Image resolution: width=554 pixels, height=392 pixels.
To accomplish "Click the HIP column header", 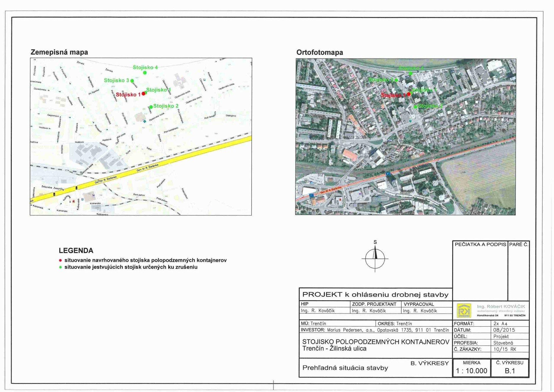I will [x=305, y=304].
